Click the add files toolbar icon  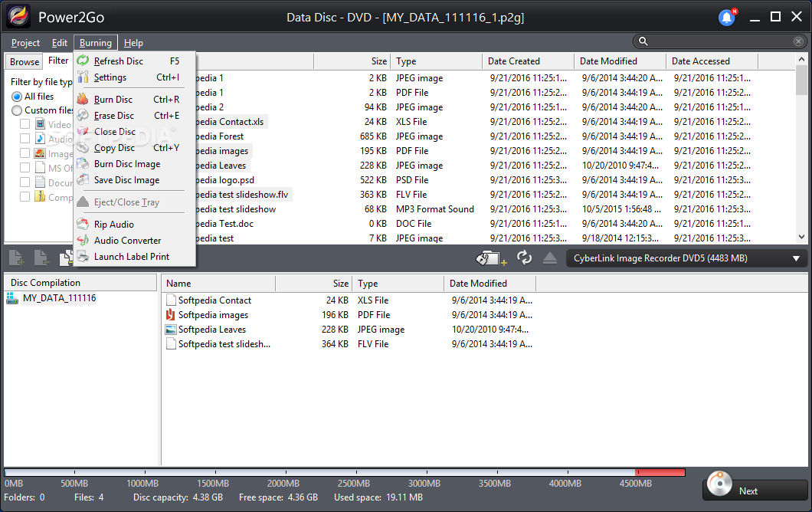coord(17,258)
